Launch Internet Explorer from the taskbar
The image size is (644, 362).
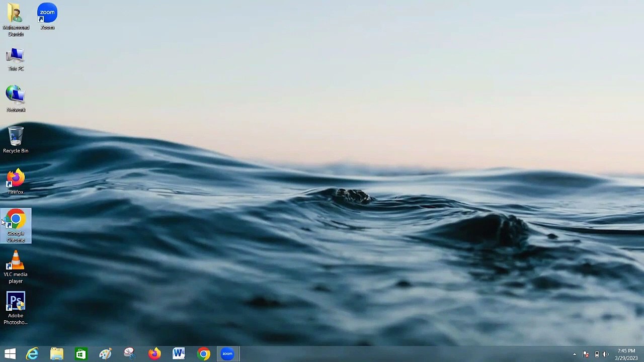[32, 354]
